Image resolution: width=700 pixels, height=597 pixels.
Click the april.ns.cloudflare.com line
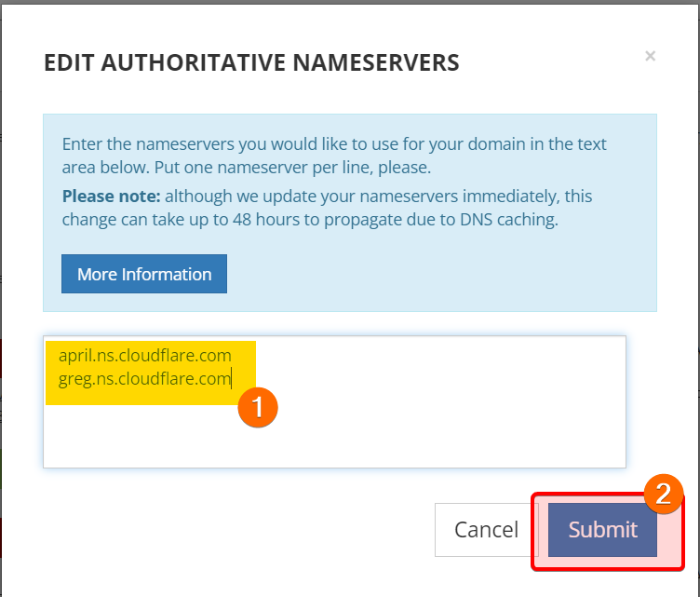tap(144, 356)
